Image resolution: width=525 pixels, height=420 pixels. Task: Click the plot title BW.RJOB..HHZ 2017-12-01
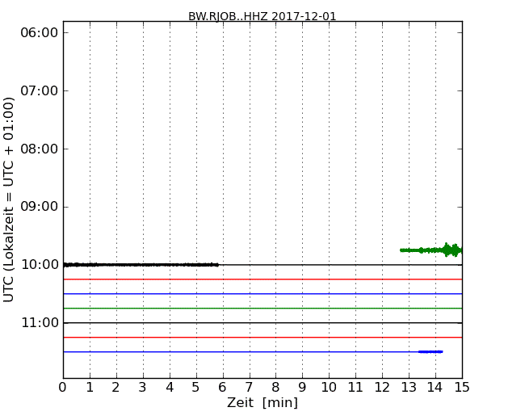262,16
